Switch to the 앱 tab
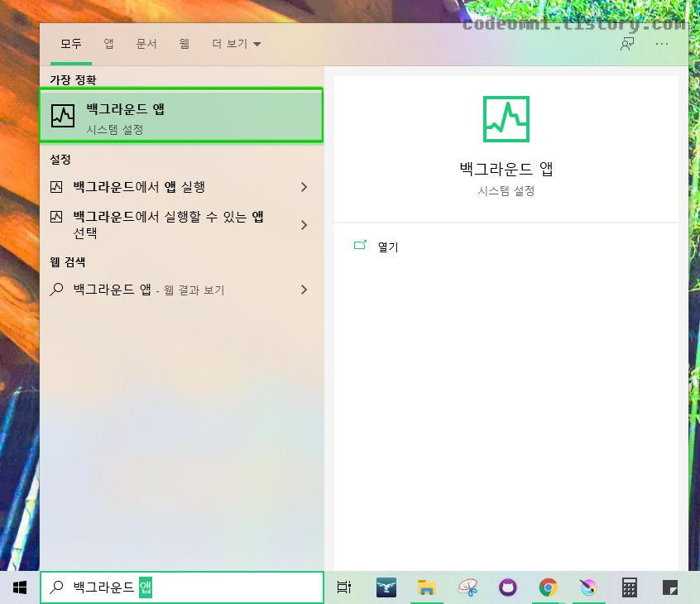700x604 pixels. tap(108, 44)
